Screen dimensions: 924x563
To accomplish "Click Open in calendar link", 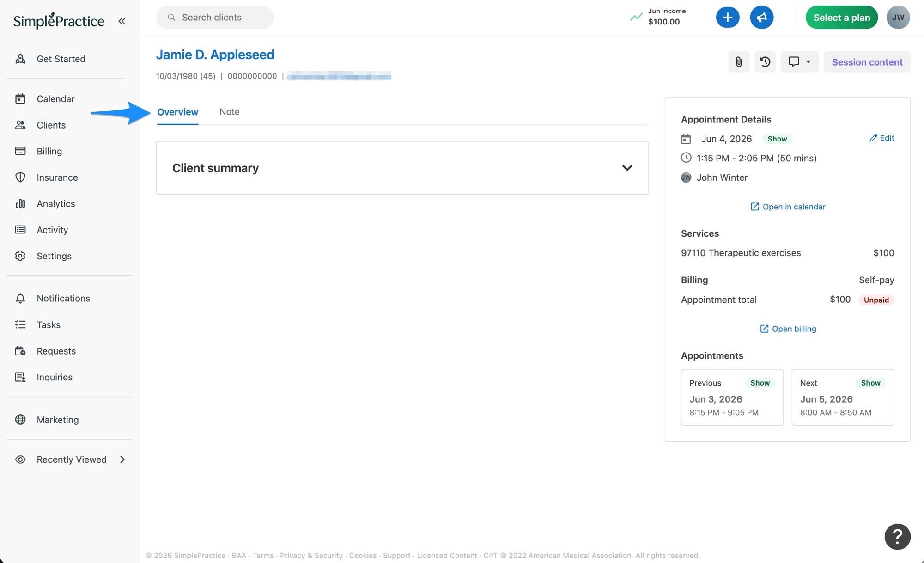I will click(x=788, y=207).
